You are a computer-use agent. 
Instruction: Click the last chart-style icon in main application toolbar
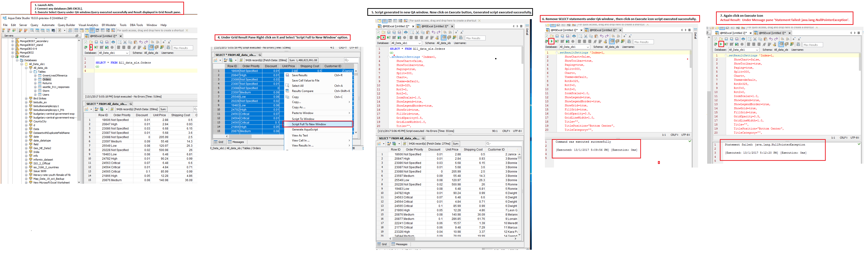click(x=113, y=30)
